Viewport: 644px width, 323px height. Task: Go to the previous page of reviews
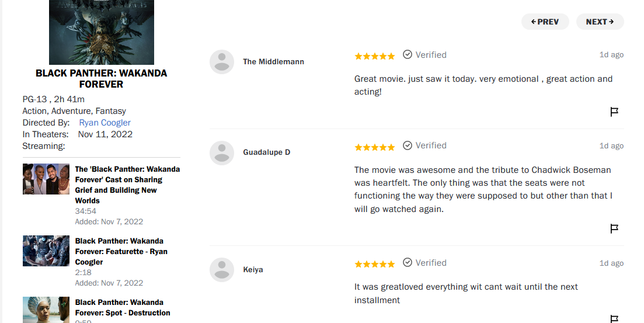pos(545,22)
